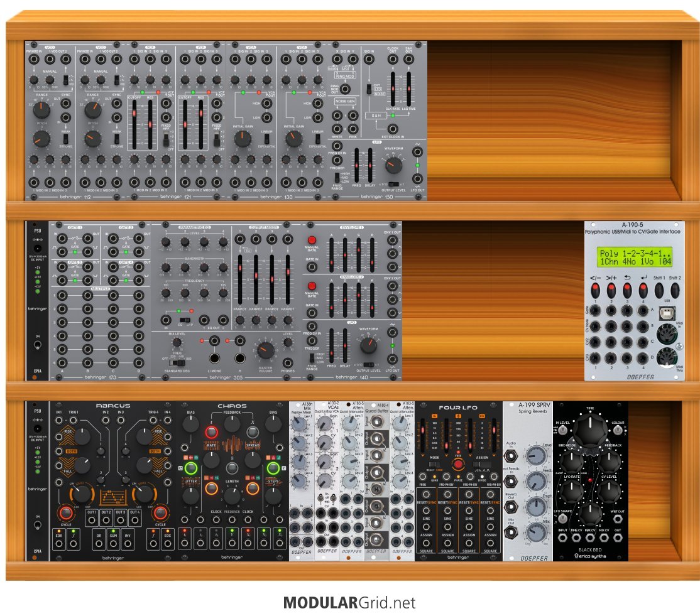Click the Clock Out jack on module 150
This screenshot has width=700, height=616.
(392, 59)
